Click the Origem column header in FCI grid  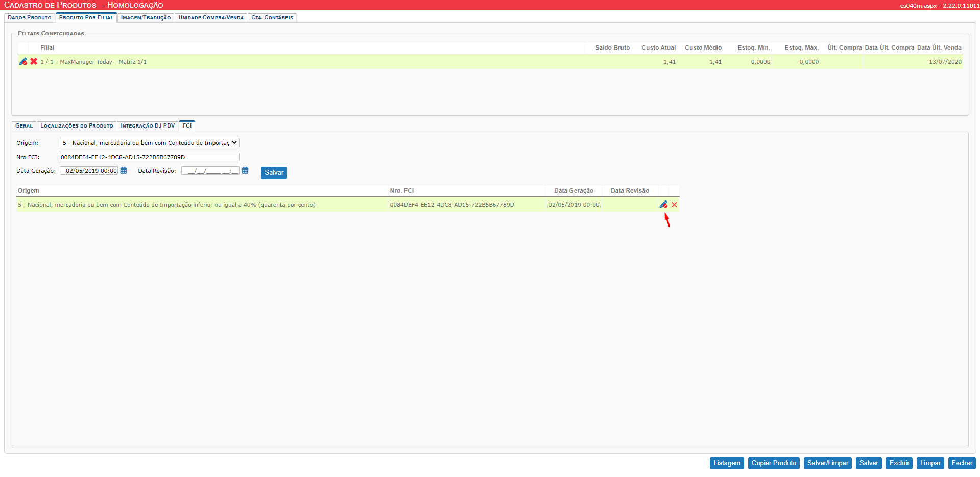click(29, 191)
